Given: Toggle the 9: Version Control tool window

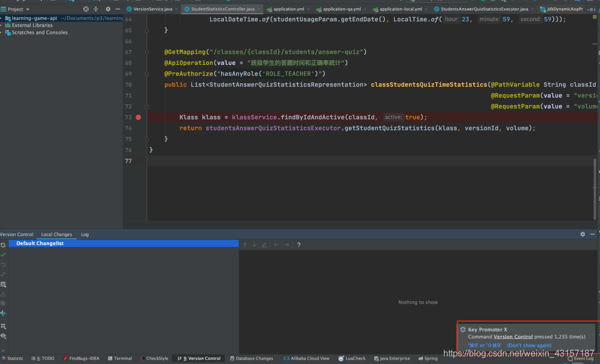Looking at the screenshot, I should point(199,358).
